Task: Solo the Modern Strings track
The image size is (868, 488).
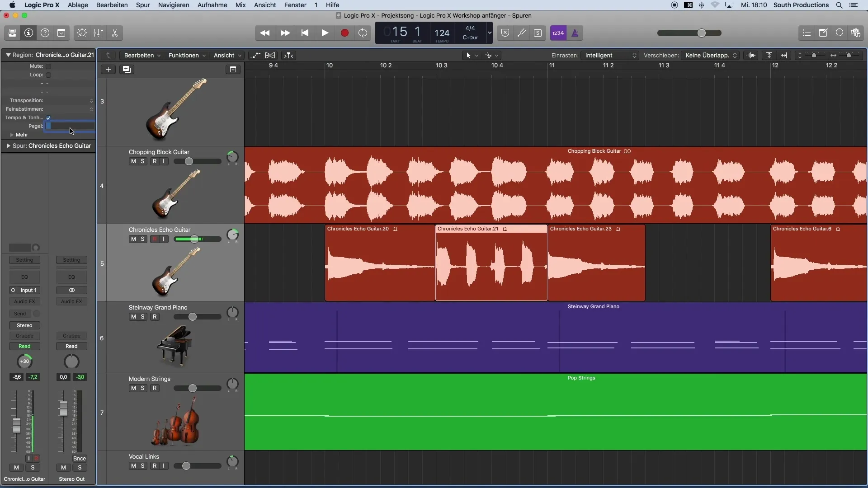Action: pyautogui.click(x=143, y=388)
